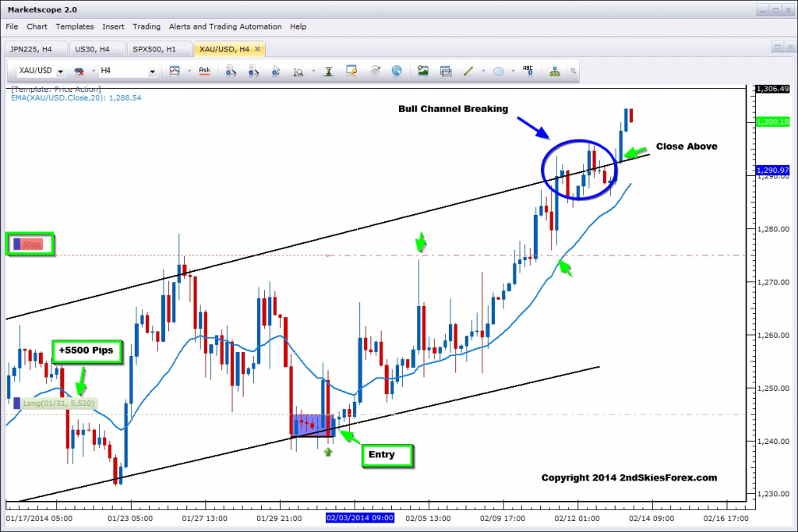Open the Trading menu

(x=147, y=26)
